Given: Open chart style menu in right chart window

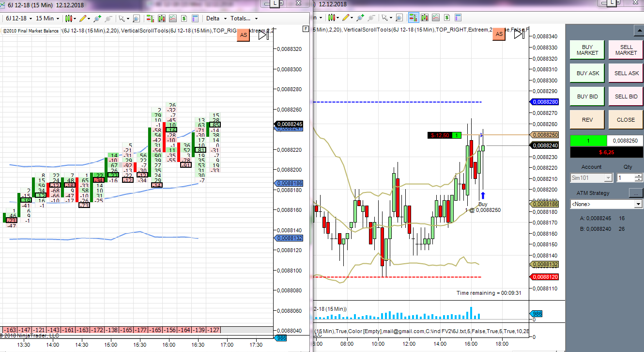Looking at the screenshot, I should 333,18.
